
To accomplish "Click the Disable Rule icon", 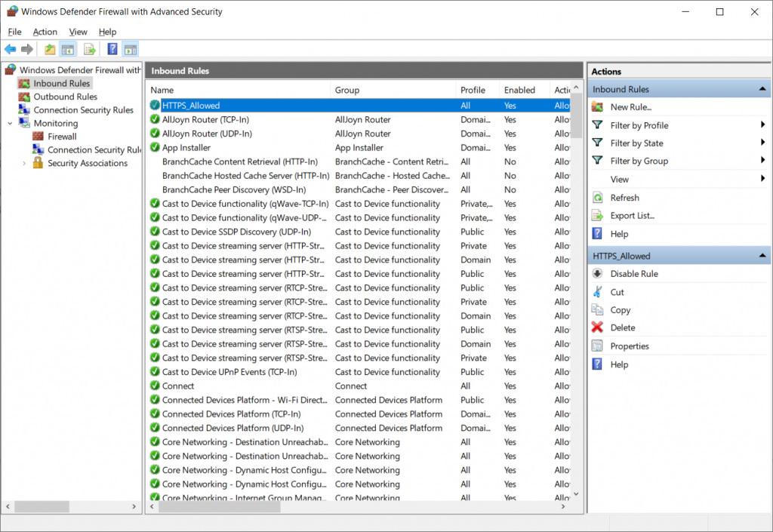I will [x=598, y=273].
